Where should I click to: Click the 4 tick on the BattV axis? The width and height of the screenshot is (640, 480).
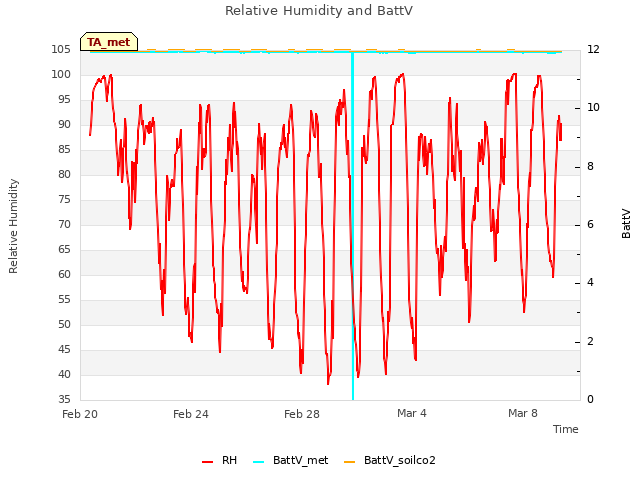click(x=590, y=283)
